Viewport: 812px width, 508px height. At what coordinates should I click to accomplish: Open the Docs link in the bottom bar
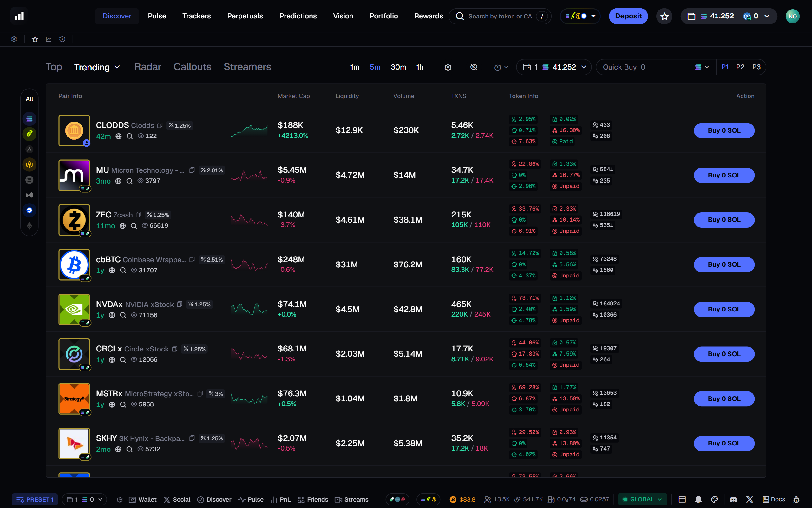pyautogui.click(x=774, y=499)
